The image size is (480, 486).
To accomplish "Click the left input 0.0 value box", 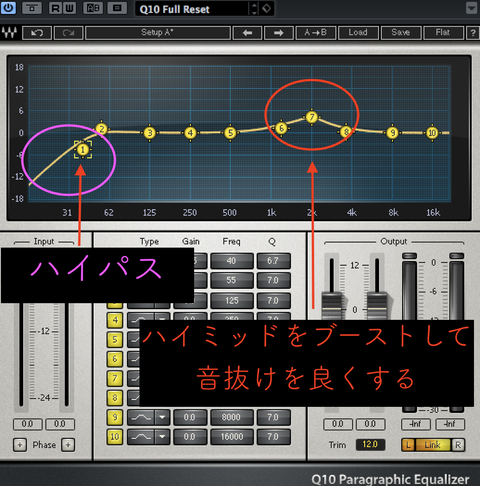I will 28,424.
